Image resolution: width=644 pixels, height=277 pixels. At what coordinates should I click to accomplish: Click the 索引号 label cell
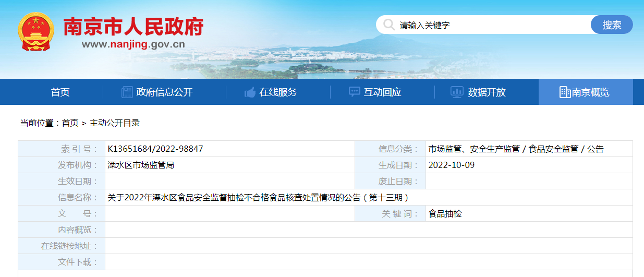[x=62, y=149]
